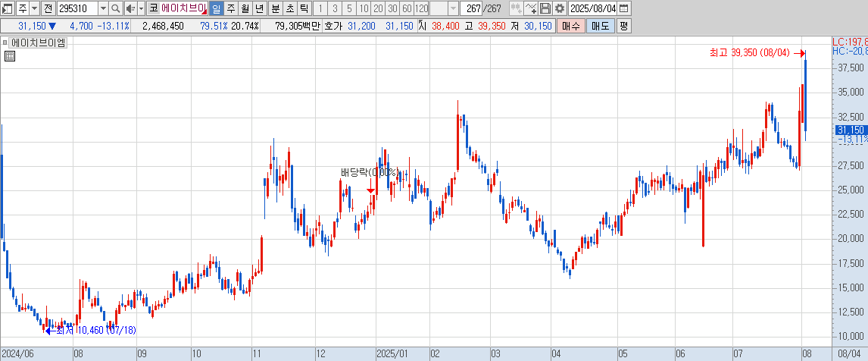Click the empty custom period input box
The height and width of the screenshot is (361, 868).
click(x=439, y=8)
